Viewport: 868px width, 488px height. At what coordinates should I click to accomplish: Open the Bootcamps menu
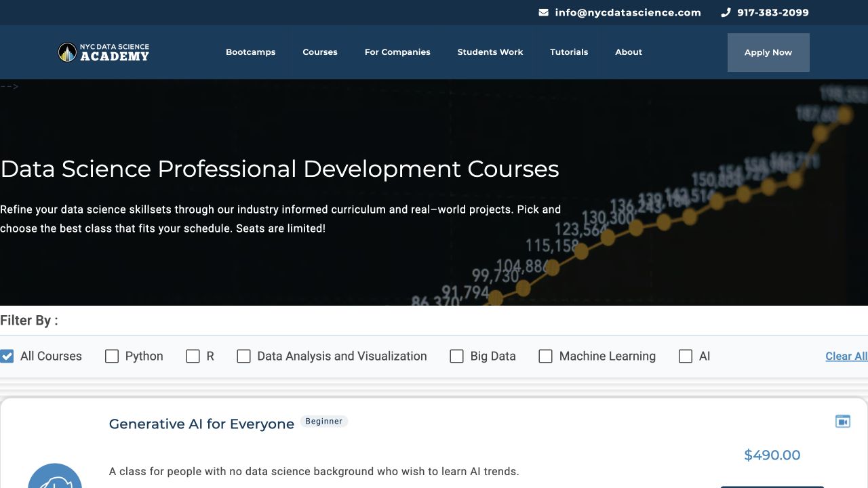coord(251,52)
